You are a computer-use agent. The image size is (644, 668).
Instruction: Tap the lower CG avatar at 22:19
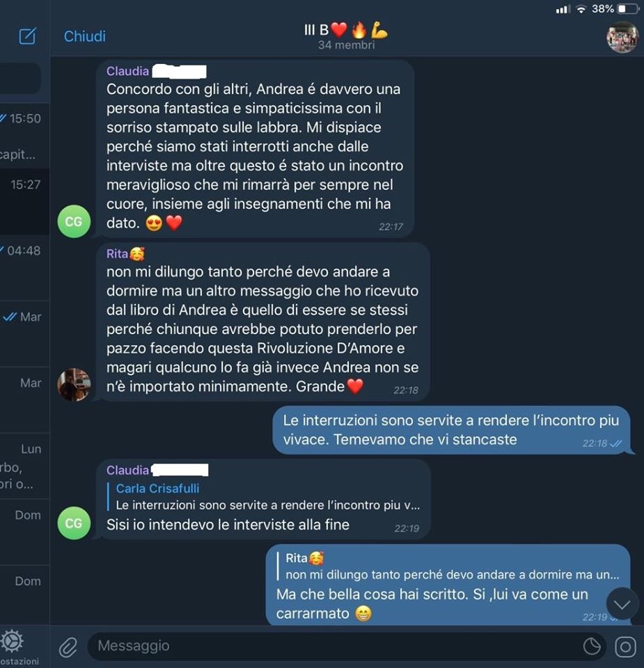(74, 523)
